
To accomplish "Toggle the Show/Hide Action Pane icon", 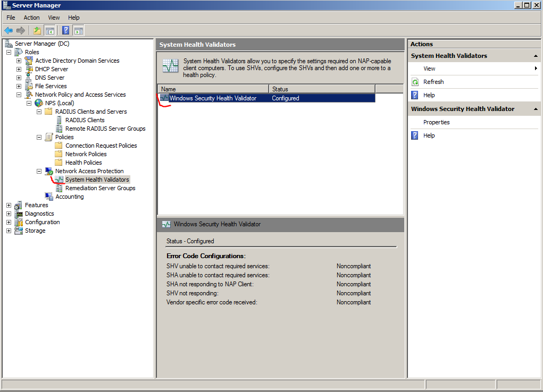I will 79,30.
